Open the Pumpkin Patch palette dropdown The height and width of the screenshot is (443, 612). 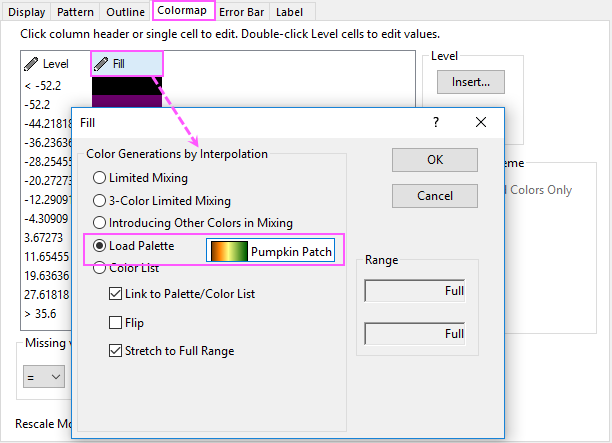(270, 251)
